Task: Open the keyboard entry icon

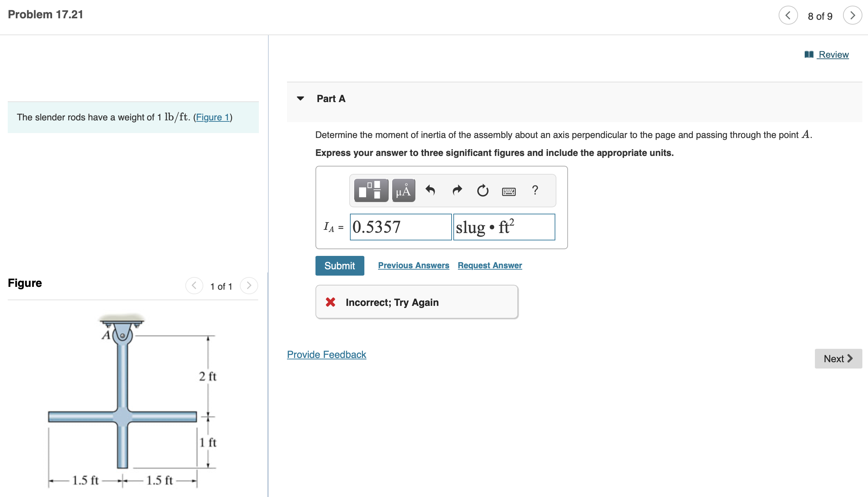Action: click(x=509, y=191)
